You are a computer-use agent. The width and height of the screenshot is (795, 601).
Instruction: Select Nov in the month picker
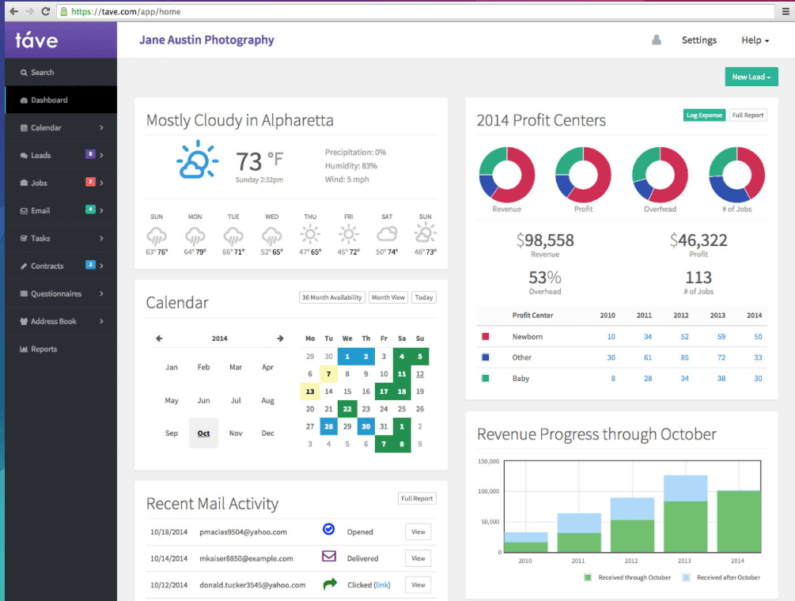(x=236, y=433)
